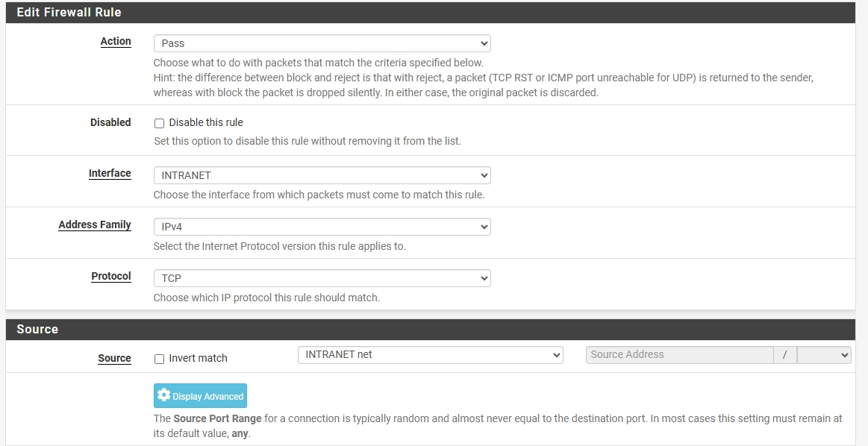Click the underlined Action field label
This screenshot has width=868, height=446.
click(x=116, y=42)
